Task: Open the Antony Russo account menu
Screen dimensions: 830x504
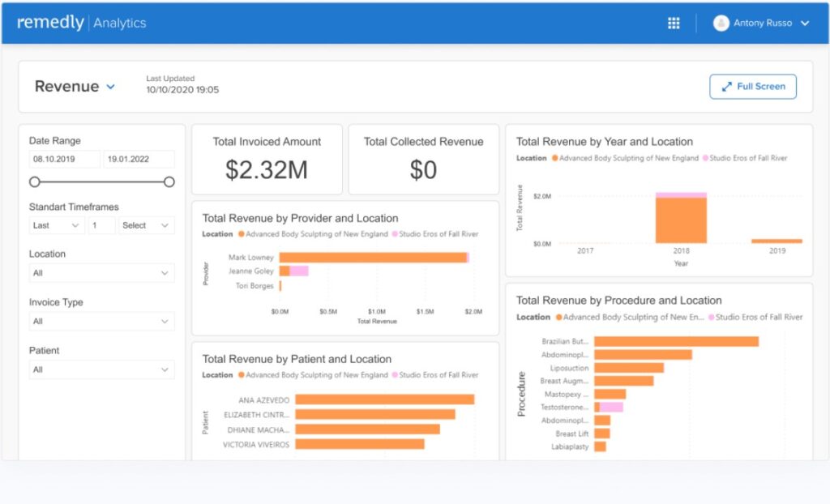Action: 762,23
